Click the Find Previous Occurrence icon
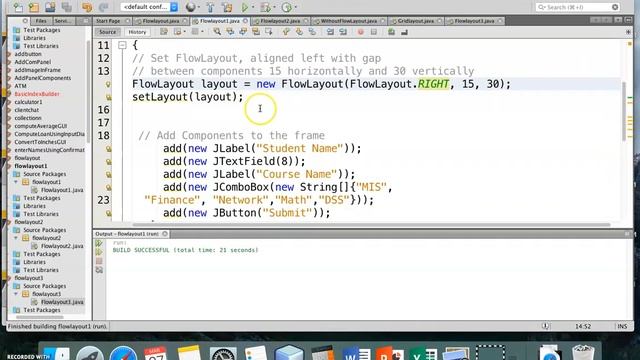Screen dimensions: 640x360 point(230,32)
